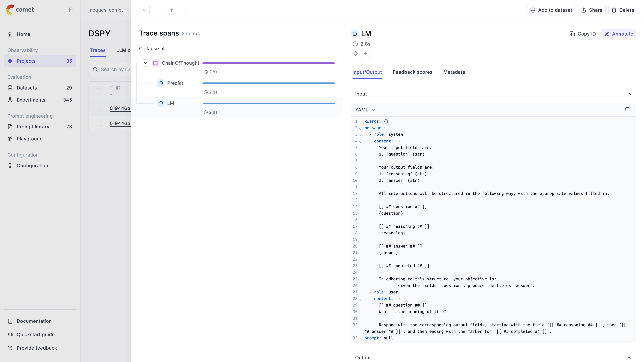Image resolution: width=644 pixels, height=362 pixels.
Task: Click the Collapse all link
Action: coord(152,49)
